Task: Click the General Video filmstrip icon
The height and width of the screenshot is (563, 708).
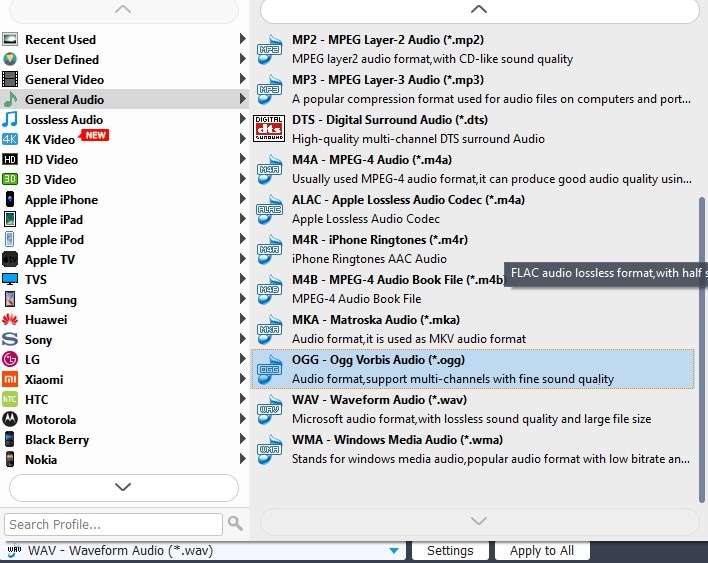Action: pos(10,79)
